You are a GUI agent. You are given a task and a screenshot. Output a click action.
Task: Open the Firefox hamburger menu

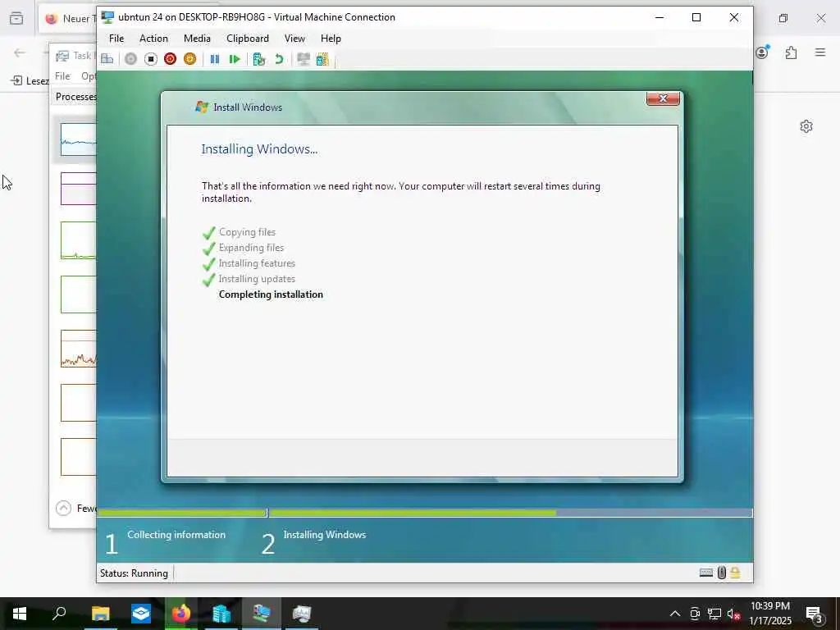pos(820,52)
